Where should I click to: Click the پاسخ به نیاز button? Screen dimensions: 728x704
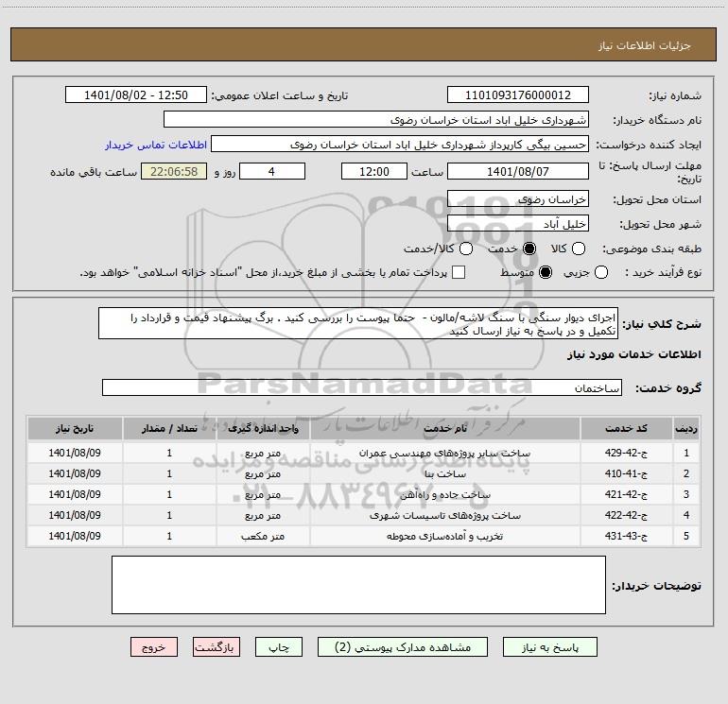[x=550, y=647]
